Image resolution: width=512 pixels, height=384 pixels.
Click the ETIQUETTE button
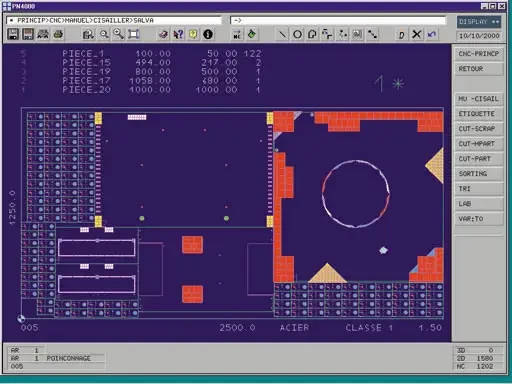(479, 114)
